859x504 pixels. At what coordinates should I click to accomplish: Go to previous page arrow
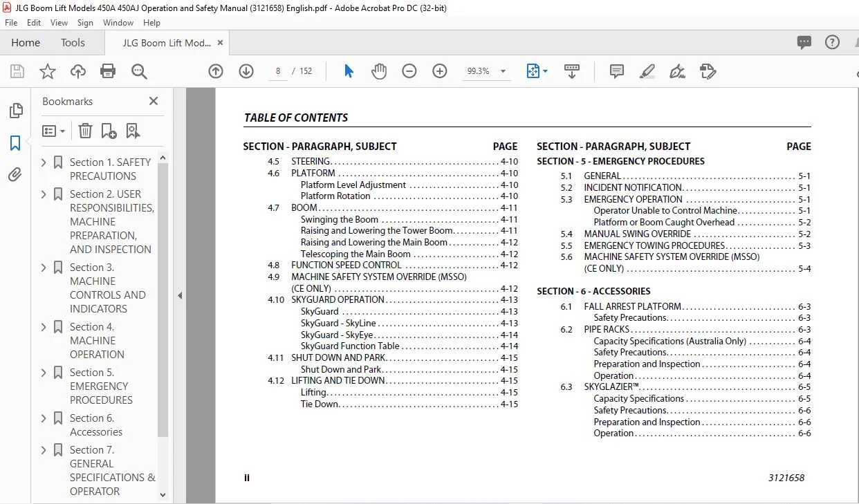pos(216,71)
